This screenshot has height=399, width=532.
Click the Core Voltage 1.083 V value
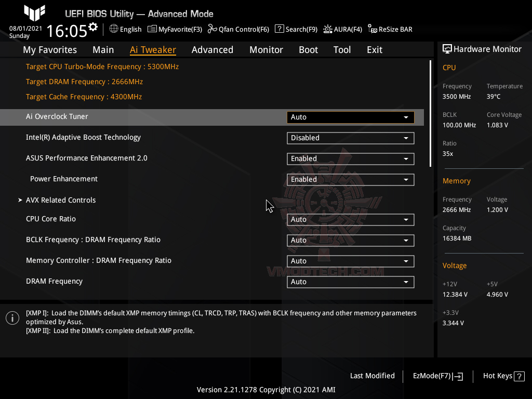coord(497,125)
